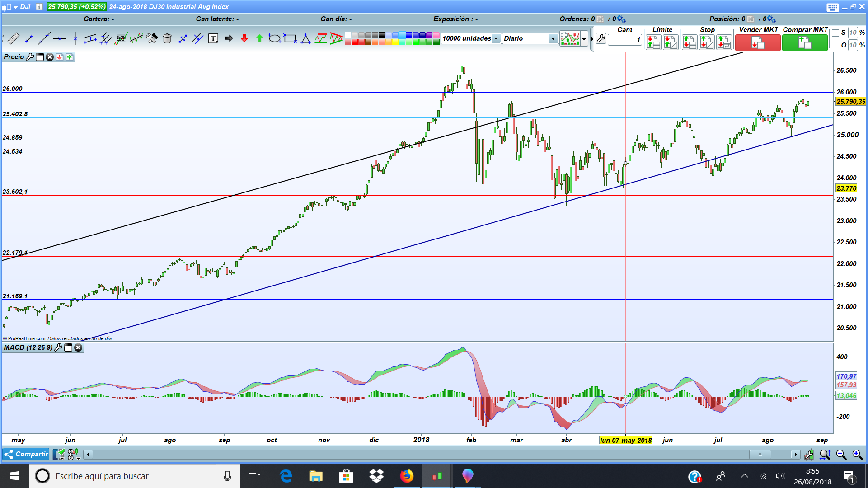This screenshot has height=488, width=868.
Task: Click the Comprar MKT buy button
Action: tap(804, 43)
